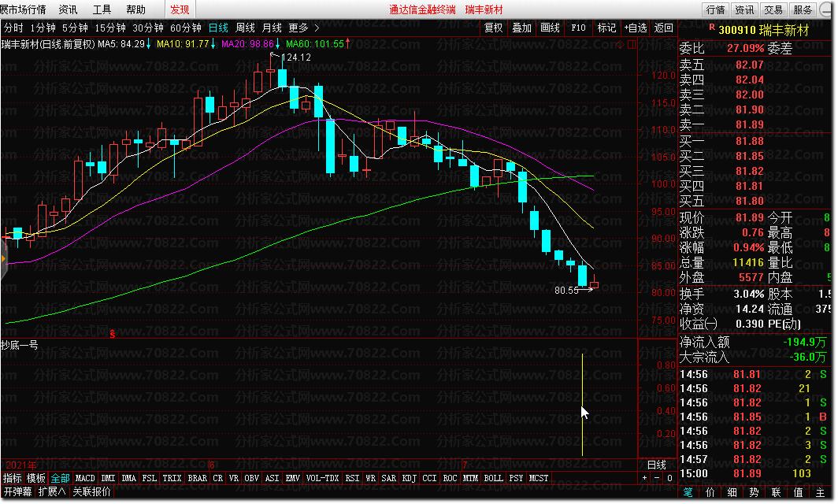Viewport: 838px width, 504px height.
Task: Click the 画线 draw line button
Action: pos(550,28)
